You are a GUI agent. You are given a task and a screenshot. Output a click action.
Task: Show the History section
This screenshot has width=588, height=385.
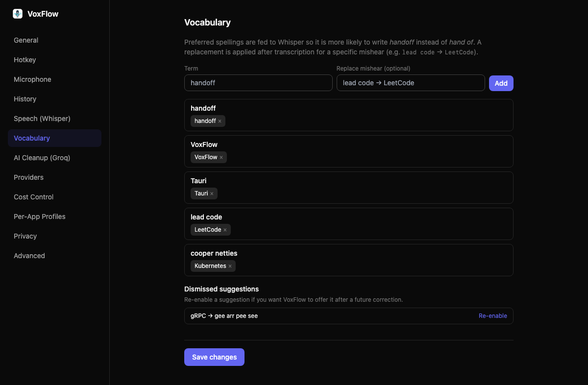coord(54,99)
